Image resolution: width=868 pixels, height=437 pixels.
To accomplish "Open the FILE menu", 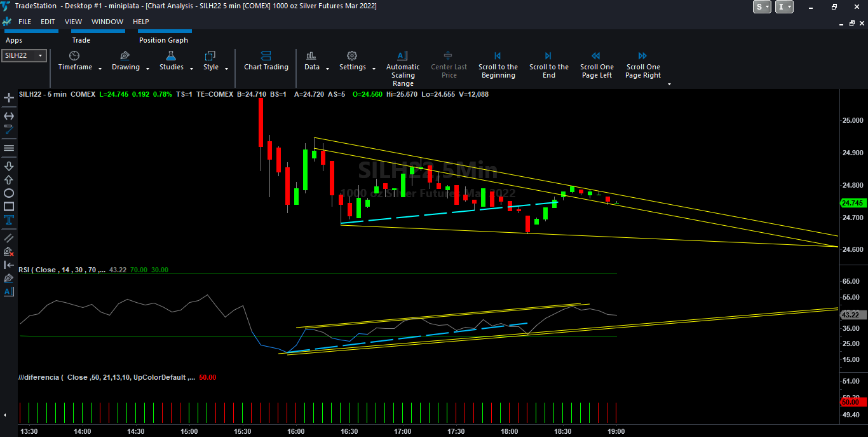I will (25, 22).
